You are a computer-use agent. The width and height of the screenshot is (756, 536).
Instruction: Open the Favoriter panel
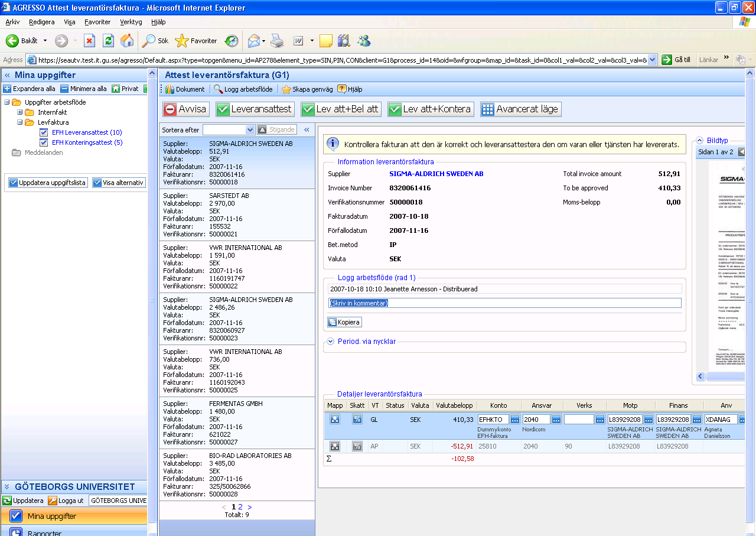pyautogui.click(x=196, y=41)
